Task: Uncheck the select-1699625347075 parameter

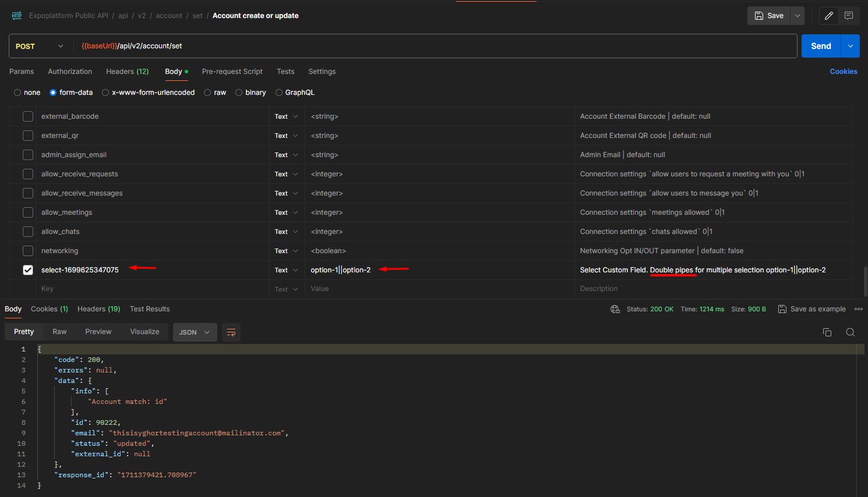Action: click(27, 269)
